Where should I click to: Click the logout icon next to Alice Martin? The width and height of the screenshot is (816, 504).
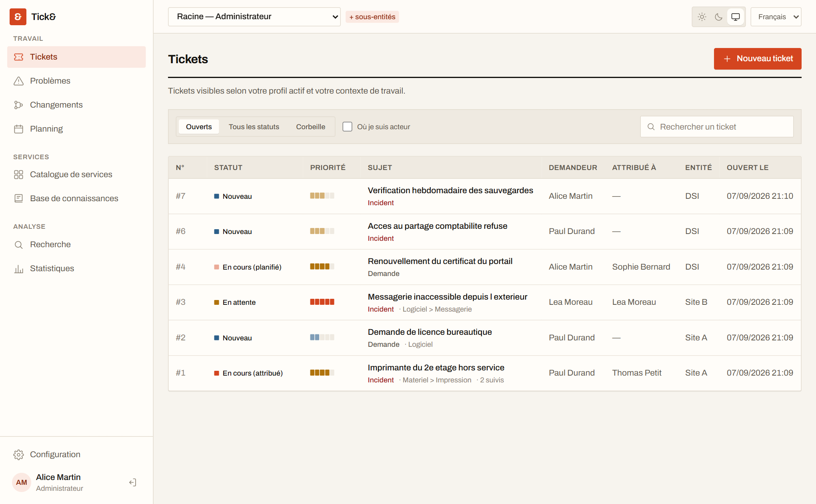(133, 482)
